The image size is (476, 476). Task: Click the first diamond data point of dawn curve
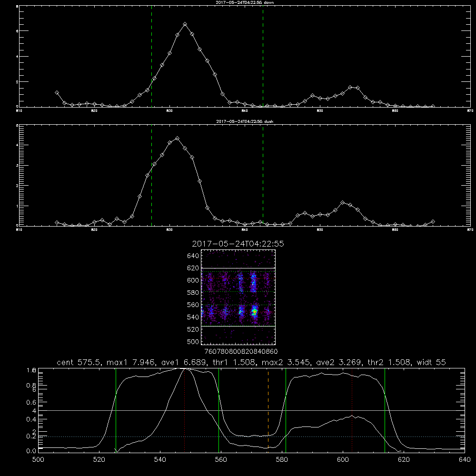click(57, 93)
